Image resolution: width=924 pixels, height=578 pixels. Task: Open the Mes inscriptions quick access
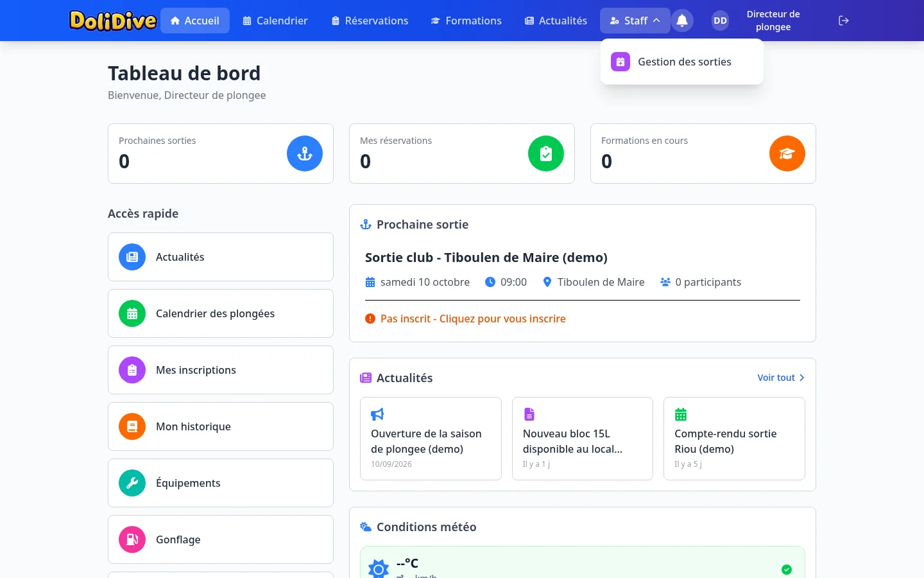[x=221, y=370]
